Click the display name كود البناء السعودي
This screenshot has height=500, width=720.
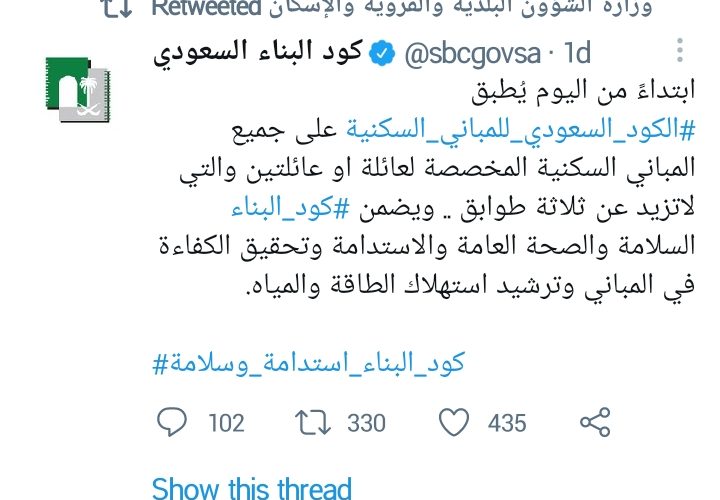(x=259, y=52)
